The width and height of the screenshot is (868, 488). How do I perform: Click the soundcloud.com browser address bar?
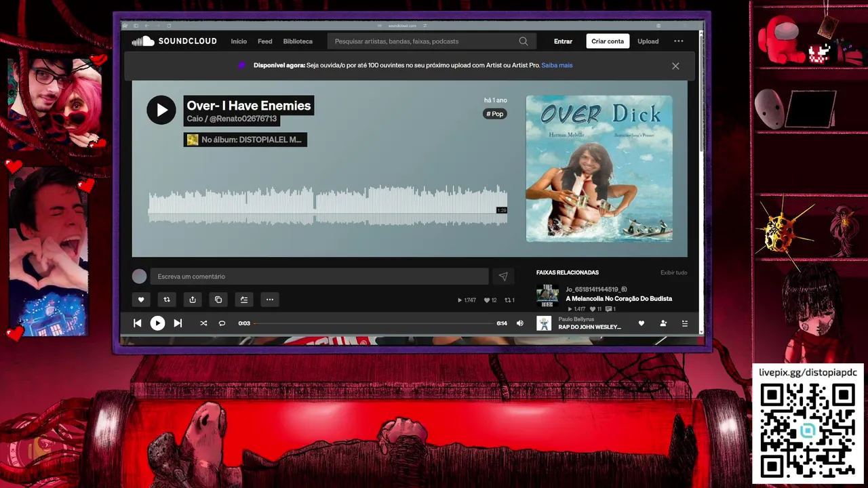(403, 26)
